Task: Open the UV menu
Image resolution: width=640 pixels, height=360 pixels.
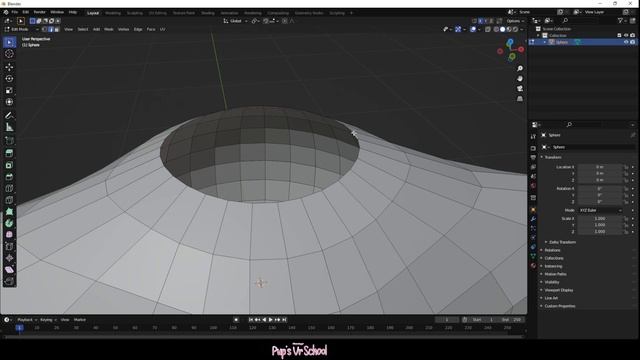Action: pos(162,29)
